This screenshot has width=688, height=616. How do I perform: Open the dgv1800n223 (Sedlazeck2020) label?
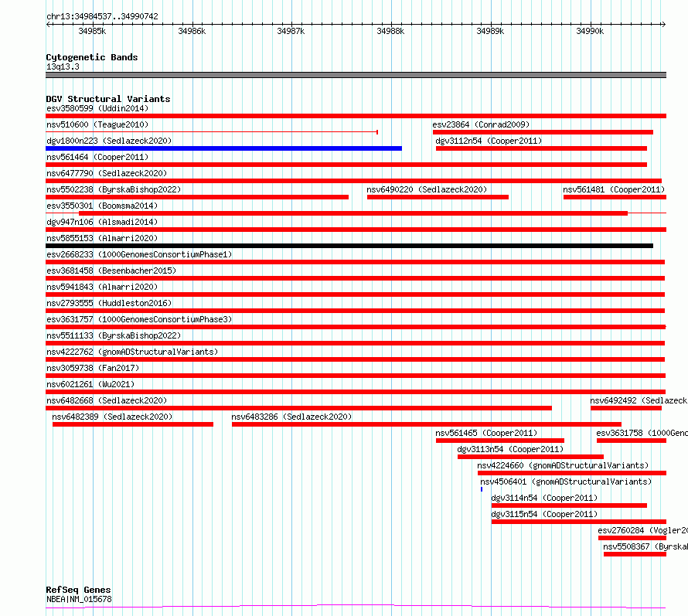coord(109,141)
